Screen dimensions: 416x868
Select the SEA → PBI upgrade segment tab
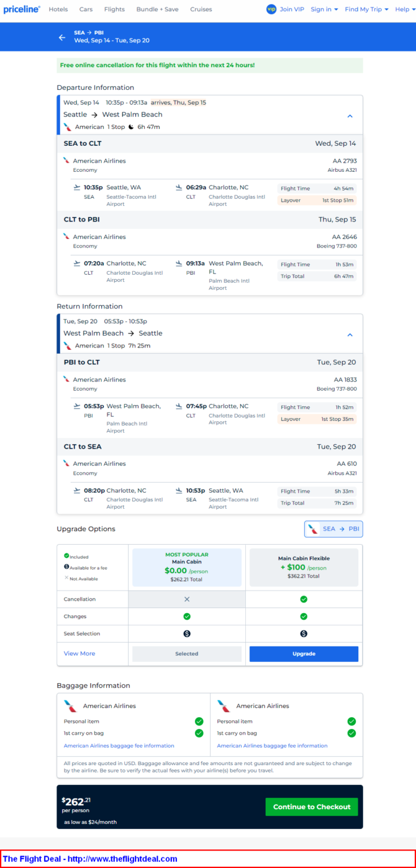tap(333, 529)
